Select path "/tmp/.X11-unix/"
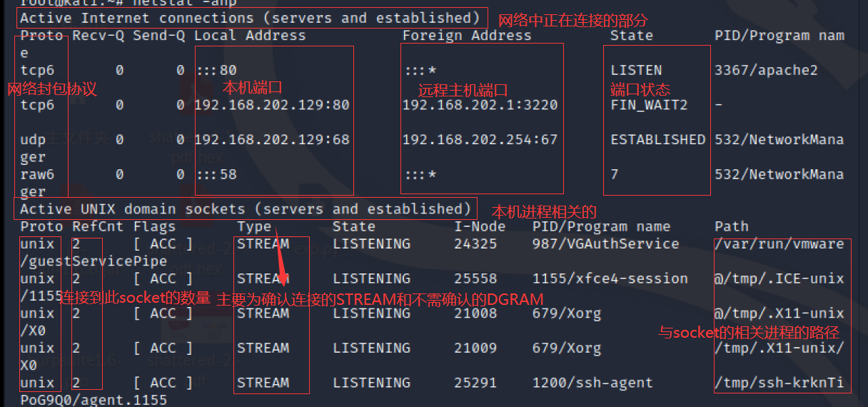Viewport: 868px width, 407px height. point(779,348)
